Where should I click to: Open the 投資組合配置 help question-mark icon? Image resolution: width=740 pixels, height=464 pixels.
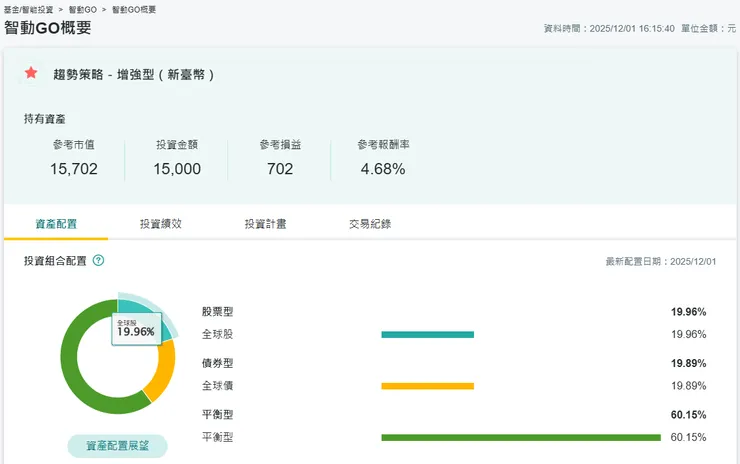[x=98, y=260]
